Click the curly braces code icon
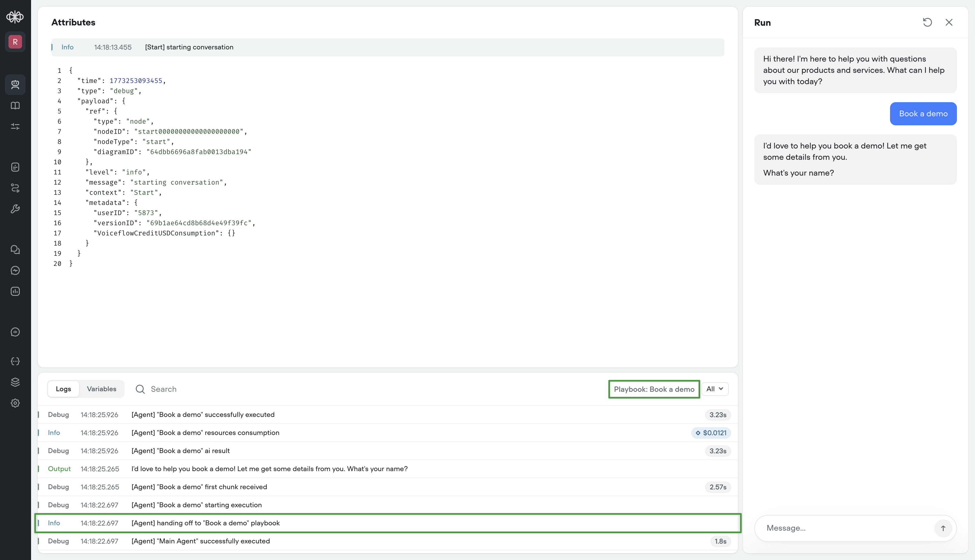 click(15, 361)
